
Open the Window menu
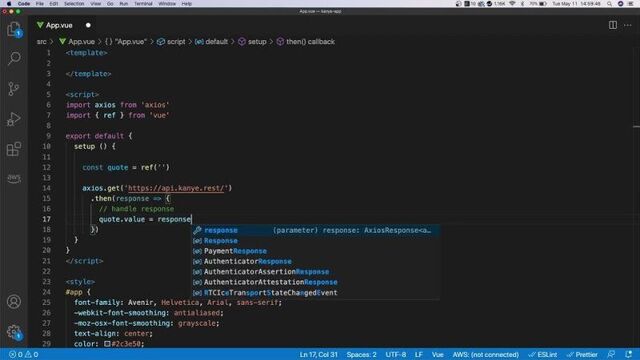pos(167,4)
